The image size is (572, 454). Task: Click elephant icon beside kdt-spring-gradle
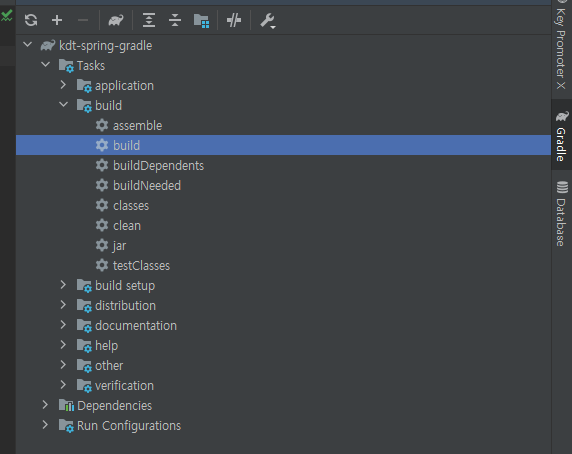coord(48,46)
